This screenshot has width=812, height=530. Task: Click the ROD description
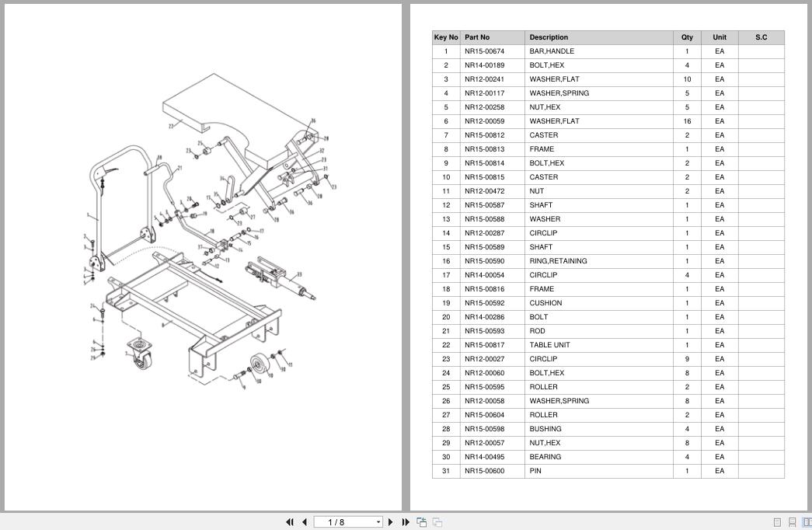pyautogui.click(x=537, y=331)
